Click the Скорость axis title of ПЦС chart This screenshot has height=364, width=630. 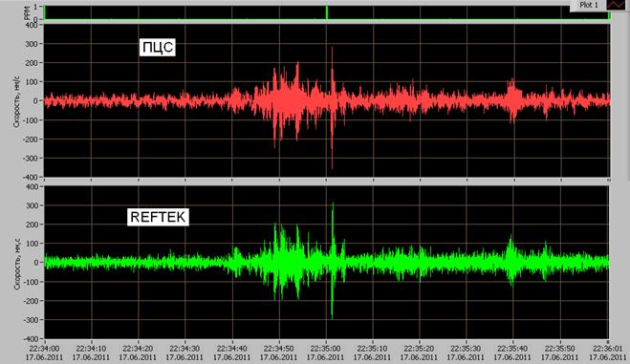[16, 101]
